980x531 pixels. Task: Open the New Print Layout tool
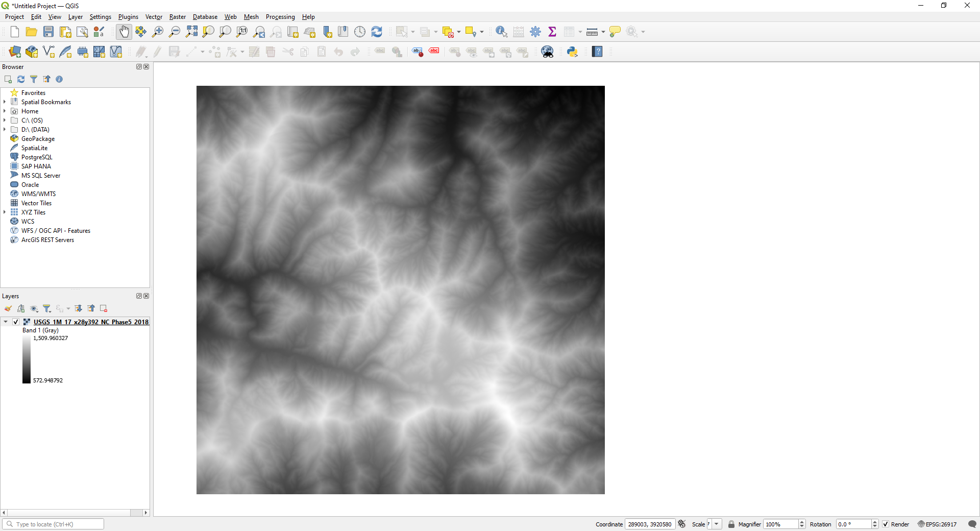point(65,32)
